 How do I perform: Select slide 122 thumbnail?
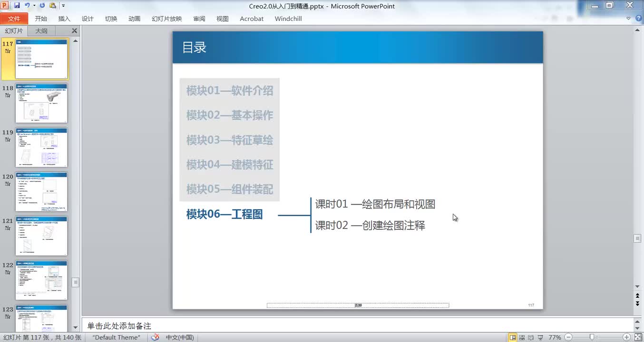coord(42,280)
